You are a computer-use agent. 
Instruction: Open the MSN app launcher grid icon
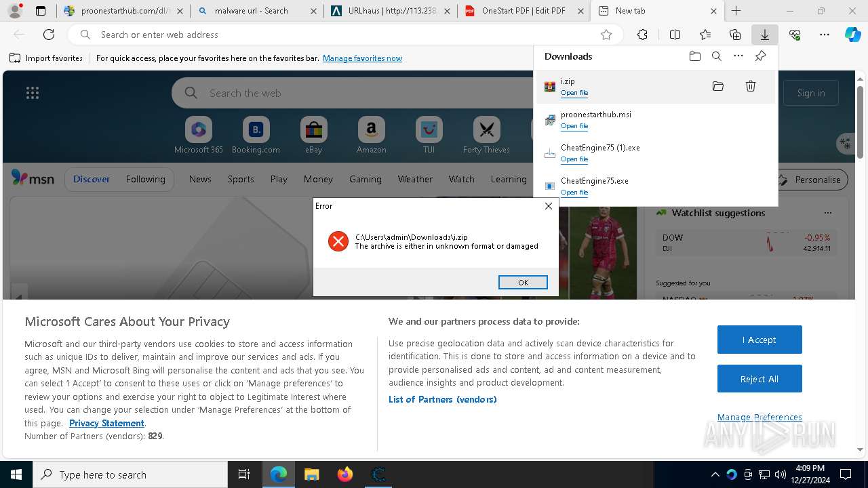point(32,93)
